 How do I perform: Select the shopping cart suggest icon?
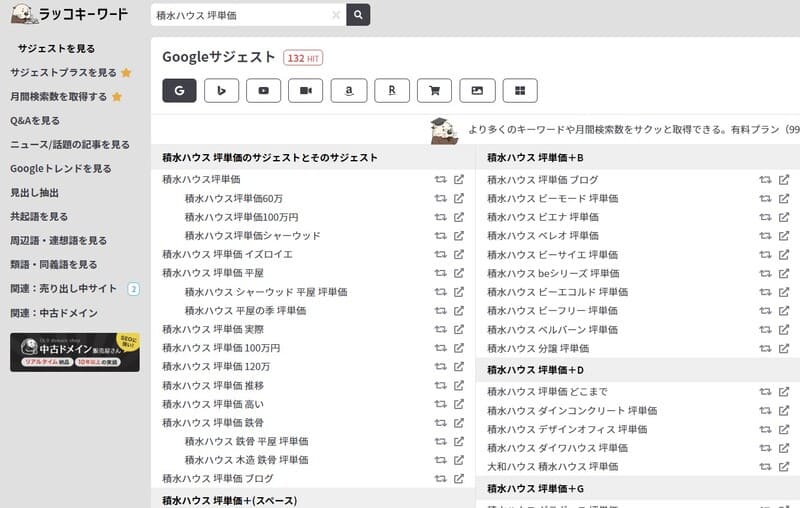click(x=434, y=91)
